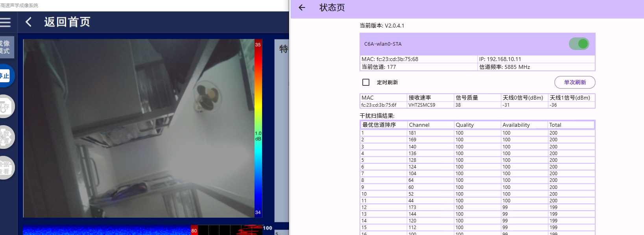644x235 pixels.
Task: Click the acoustic camera image view
Action: tap(139, 128)
